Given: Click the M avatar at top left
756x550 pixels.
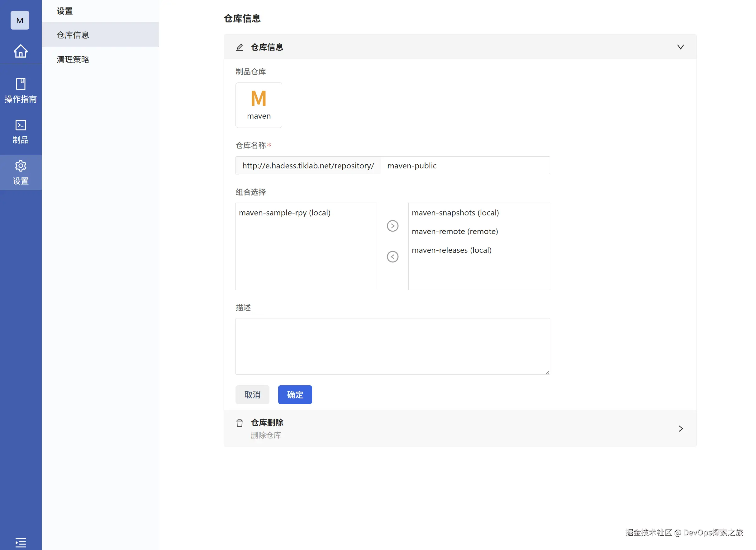Looking at the screenshot, I should (20, 20).
